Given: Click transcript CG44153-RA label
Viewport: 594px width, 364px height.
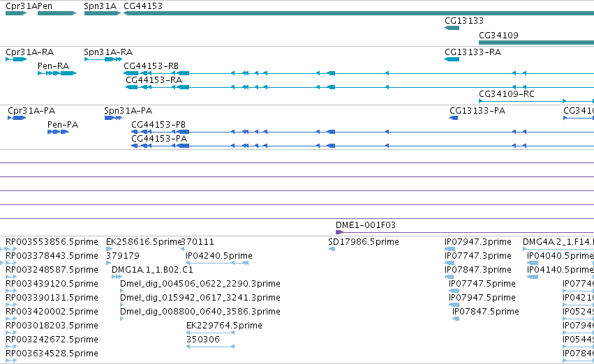Looking at the screenshot, I should point(154,80).
